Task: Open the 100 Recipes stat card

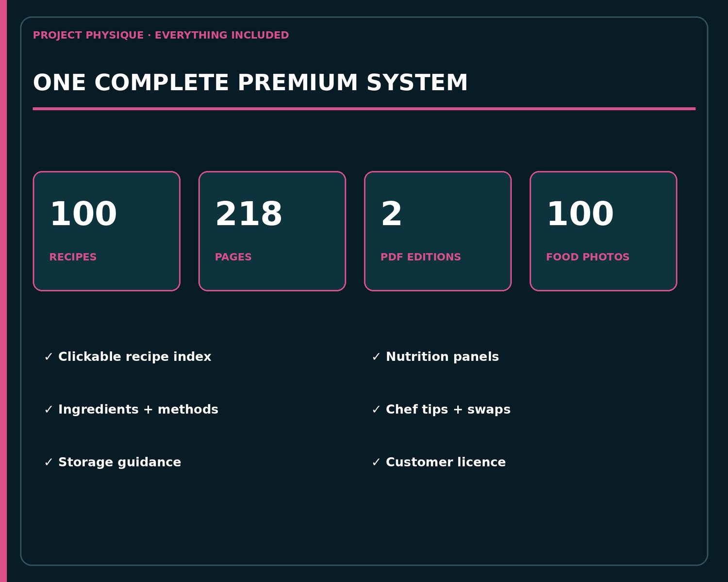Action: pyautogui.click(x=107, y=231)
